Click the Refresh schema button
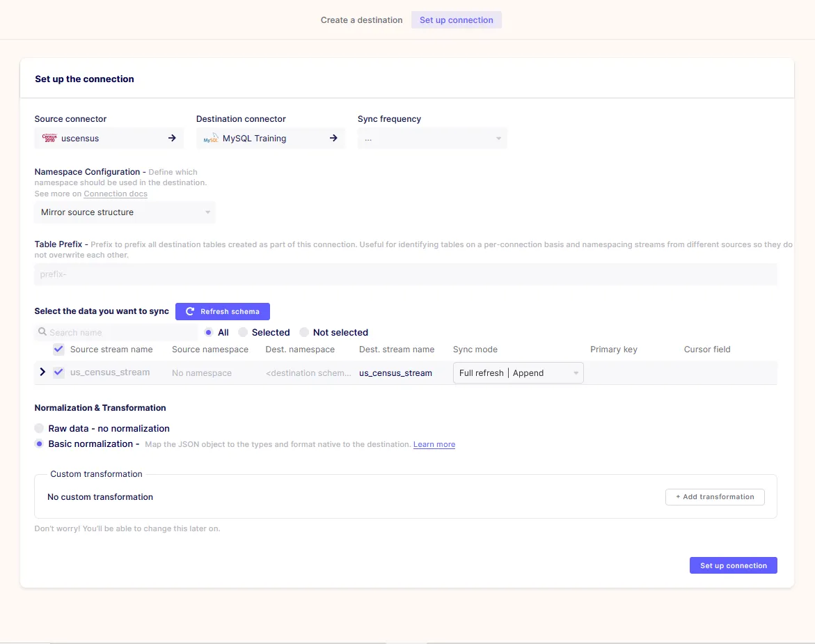This screenshot has width=815, height=644. pyautogui.click(x=223, y=311)
